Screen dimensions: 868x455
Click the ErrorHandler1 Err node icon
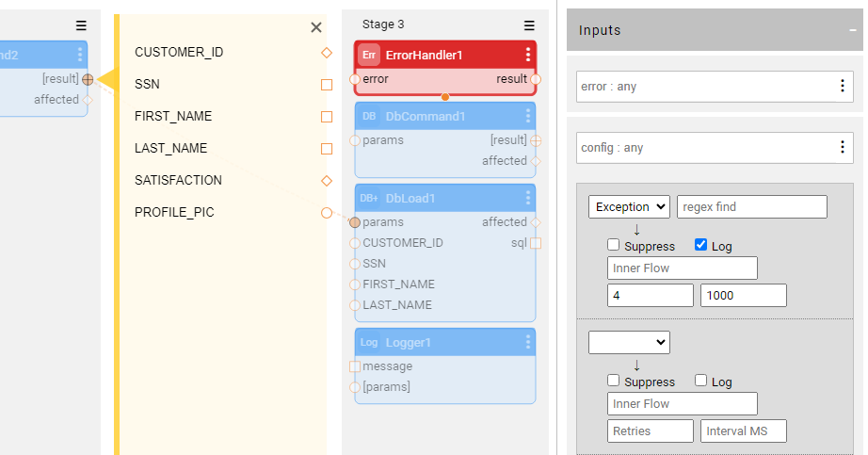pos(369,56)
